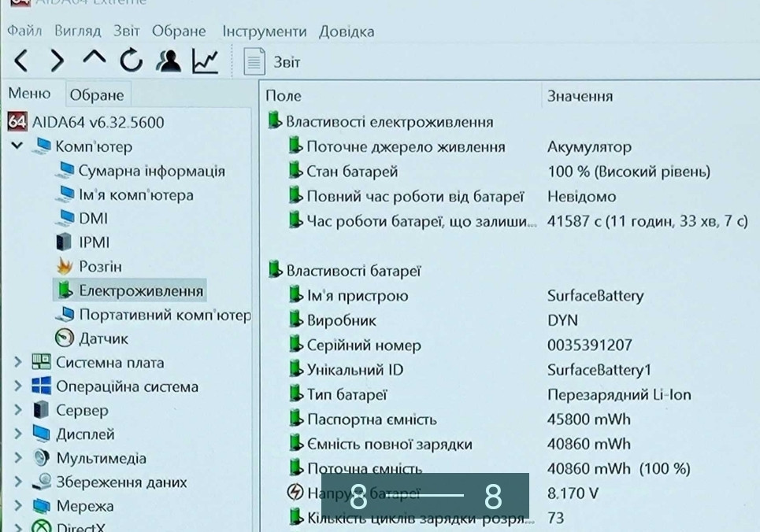Click the Back navigation arrow
This screenshot has width=760, height=532.
click(x=21, y=61)
